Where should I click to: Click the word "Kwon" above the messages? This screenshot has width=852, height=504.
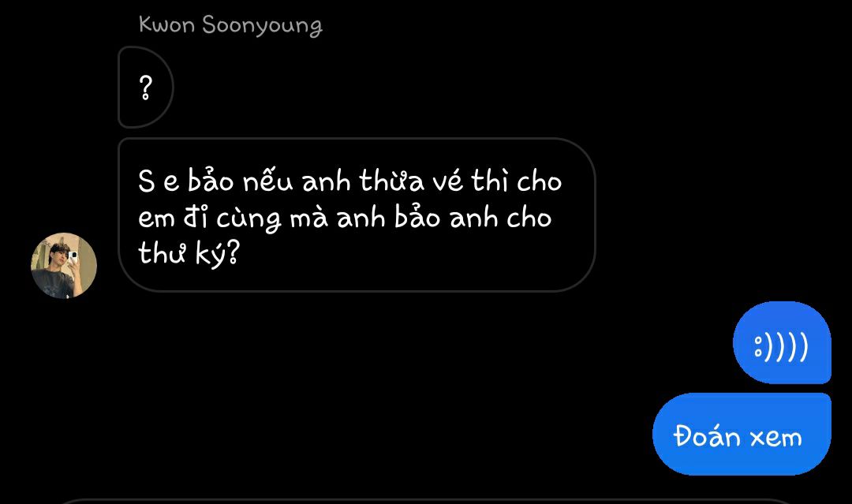166,25
